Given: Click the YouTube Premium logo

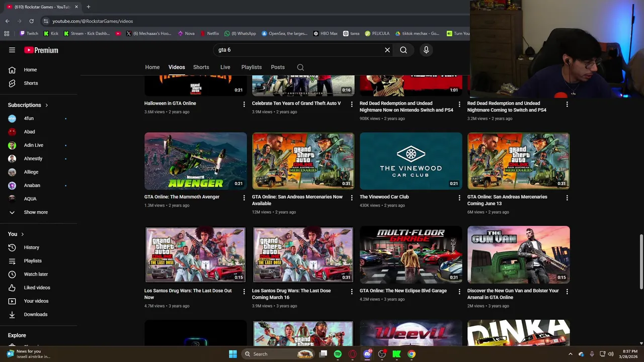Looking at the screenshot, I should [x=41, y=50].
